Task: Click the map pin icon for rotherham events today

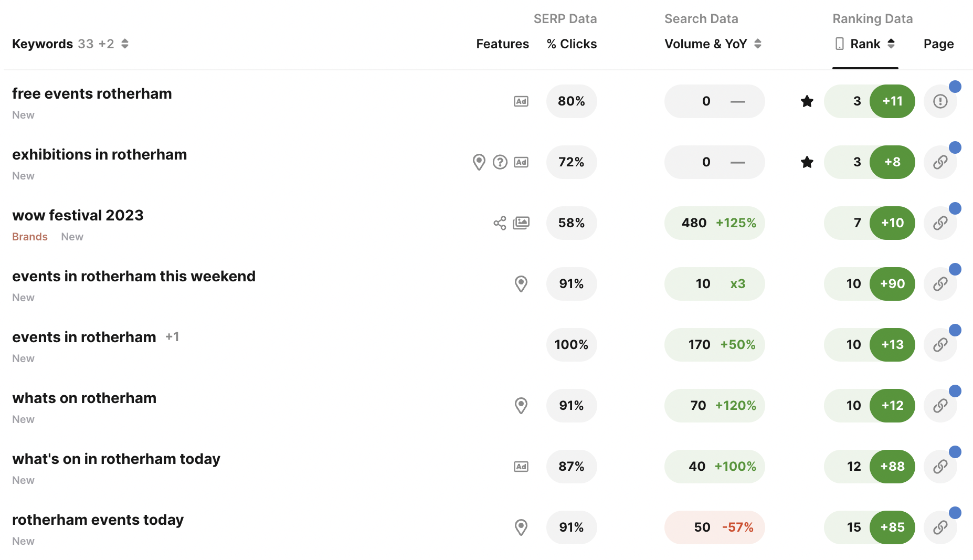Action: (x=521, y=527)
